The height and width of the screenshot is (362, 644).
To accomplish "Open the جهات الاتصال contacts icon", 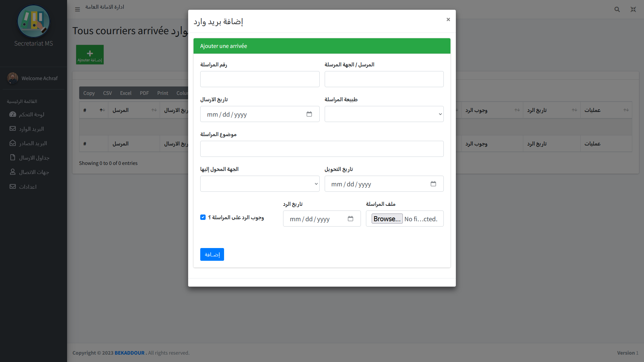I will [x=13, y=172].
